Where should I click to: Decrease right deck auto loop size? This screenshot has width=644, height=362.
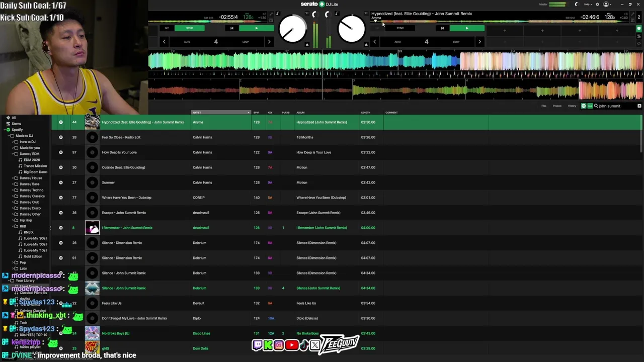click(374, 42)
